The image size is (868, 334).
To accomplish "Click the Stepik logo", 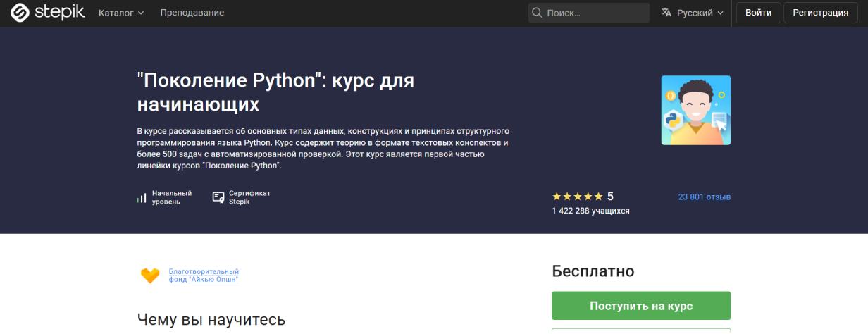I will [48, 13].
